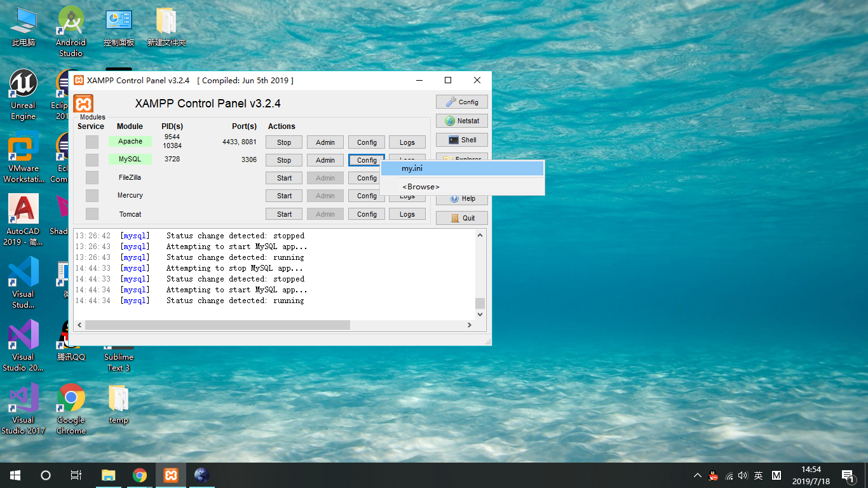This screenshot has width=868, height=488.
Task: Stop the Apache module
Action: coord(283,142)
